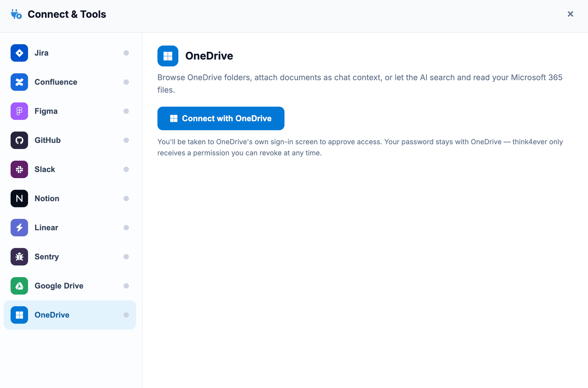The width and height of the screenshot is (588, 388).
Task: Select Confluence in the sidebar
Action: pos(70,82)
